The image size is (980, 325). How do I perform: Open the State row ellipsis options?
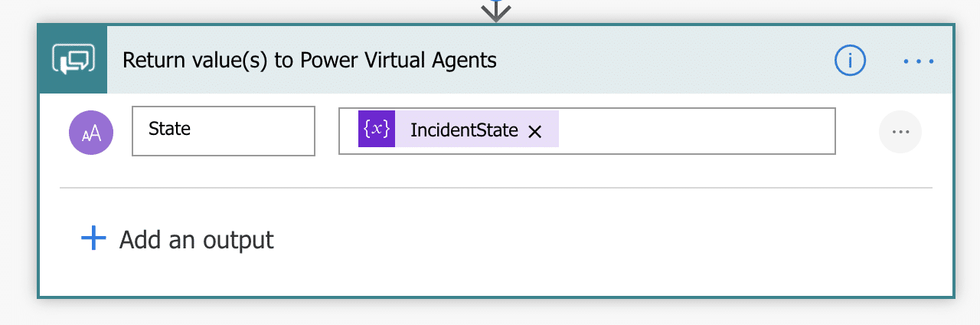click(x=900, y=132)
